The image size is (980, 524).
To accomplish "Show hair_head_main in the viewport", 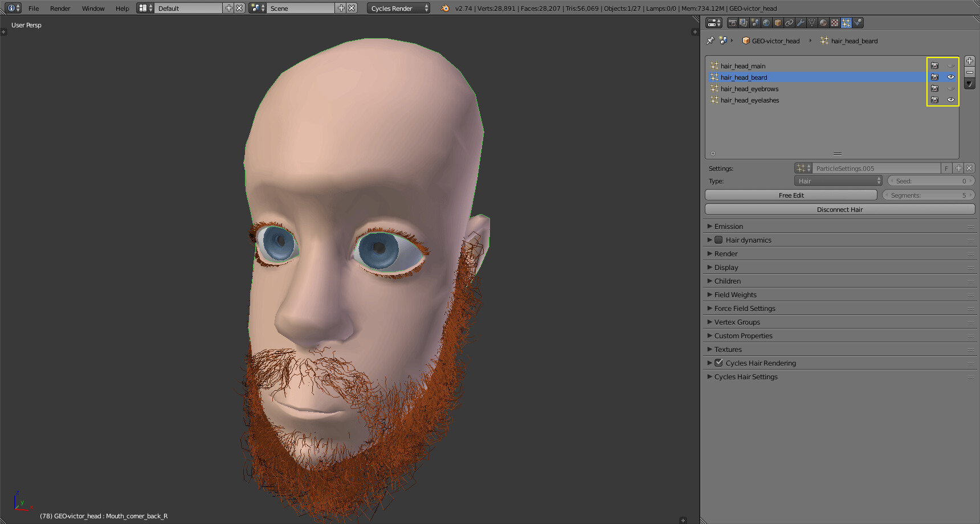I will 950,65.
